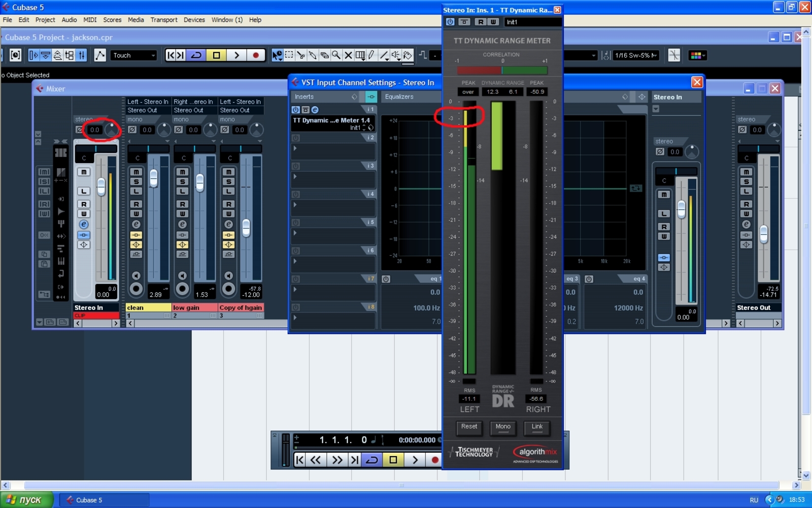
Task: Click the 'TT Dynamic ...e Meter 1.4' insert slot
Action: (x=333, y=123)
